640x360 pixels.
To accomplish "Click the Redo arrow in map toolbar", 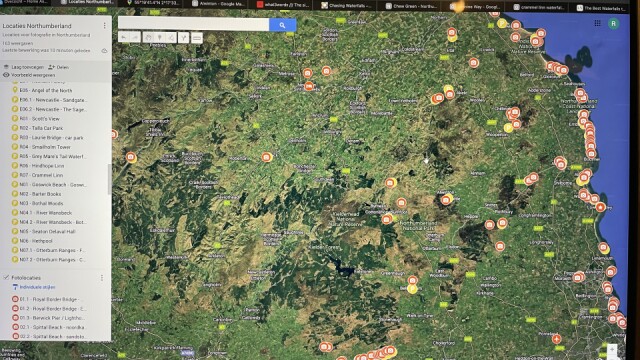I will tap(135, 38).
